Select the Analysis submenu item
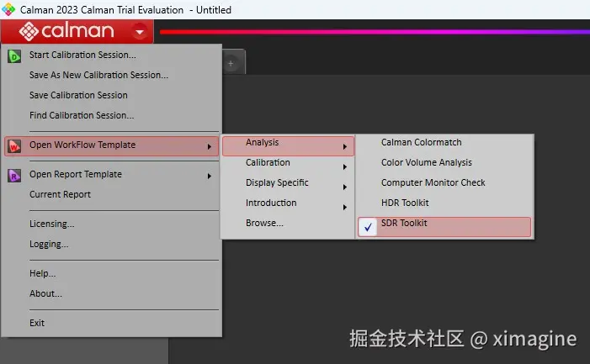This screenshot has height=364, width=590. pyautogui.click(x=288, y=146)
